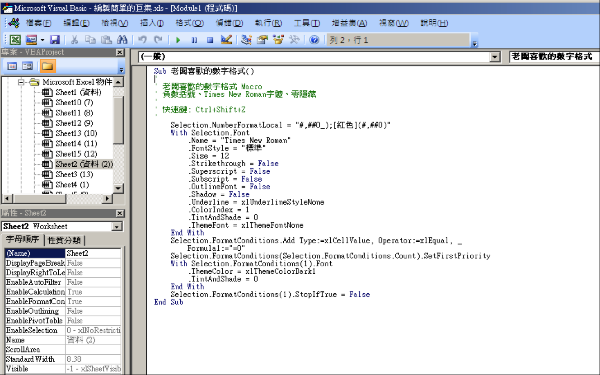Select Sheet4 (1) in project tree
The width and height of the screenshot is (600, 375).
point(72,185)
